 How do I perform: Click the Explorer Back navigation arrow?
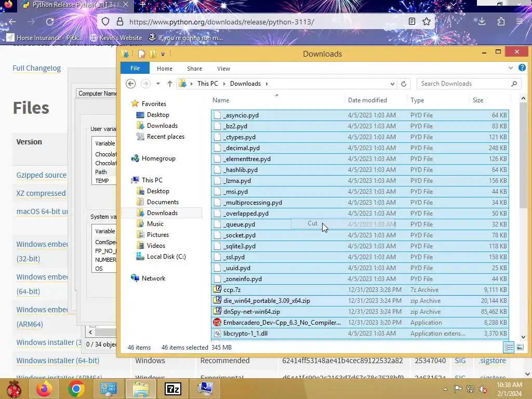[x=130, y=84]
